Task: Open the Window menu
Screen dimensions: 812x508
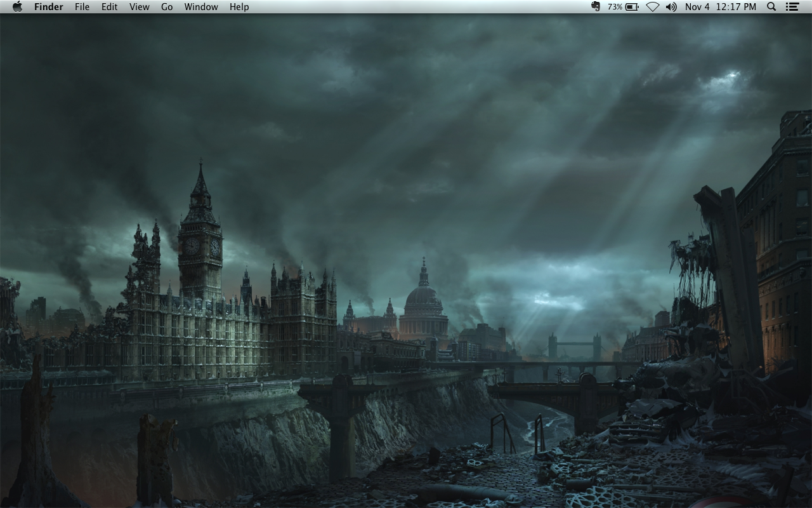Action: tap(201, 7)
